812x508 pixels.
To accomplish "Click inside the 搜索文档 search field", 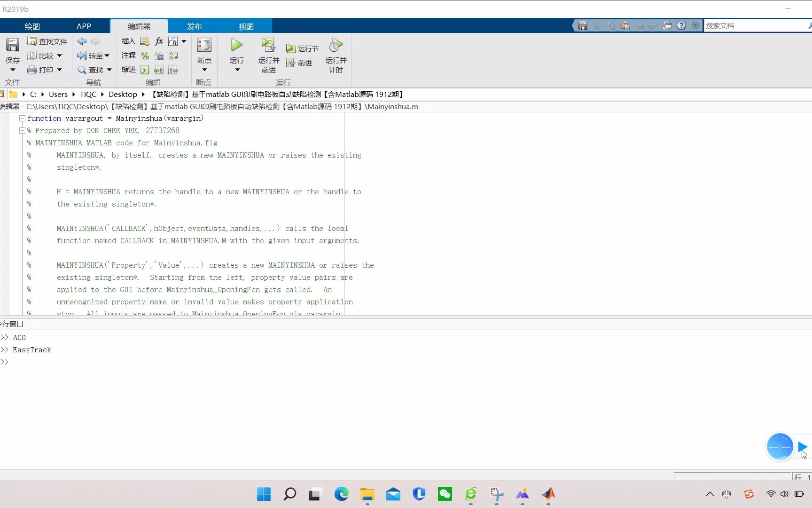I will pos(747,25).
